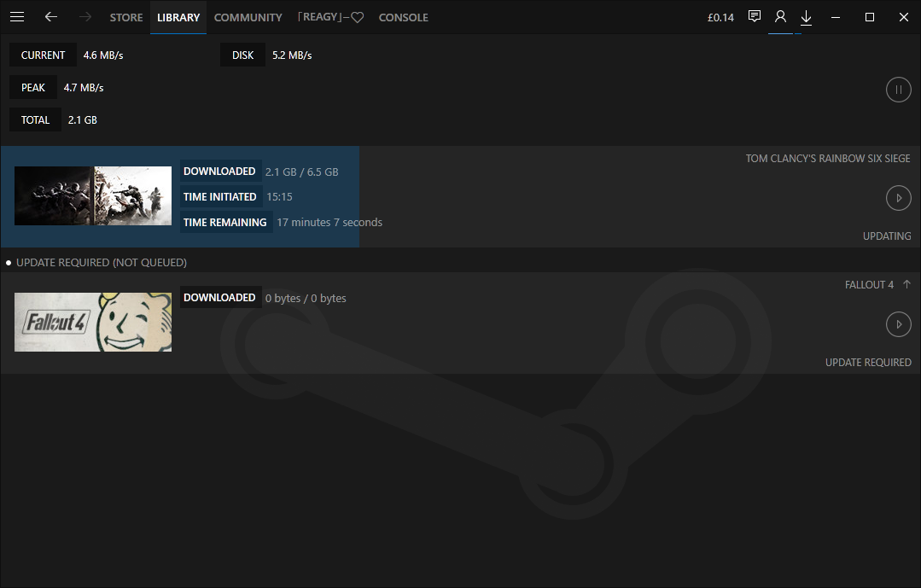Click the FALLOUT 4 title
The height and width of the screenshot is (588, 921).
pyautogui.click(x=869, y=284)
